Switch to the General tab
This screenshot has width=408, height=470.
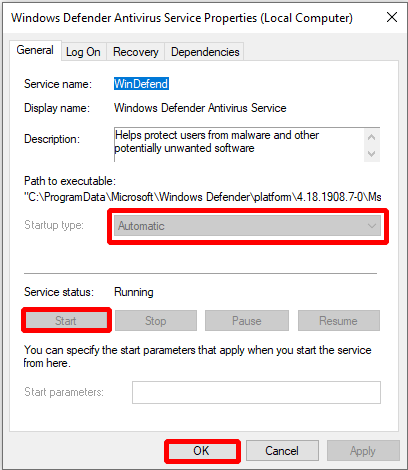pyautogui.click(x=35, y=50)
